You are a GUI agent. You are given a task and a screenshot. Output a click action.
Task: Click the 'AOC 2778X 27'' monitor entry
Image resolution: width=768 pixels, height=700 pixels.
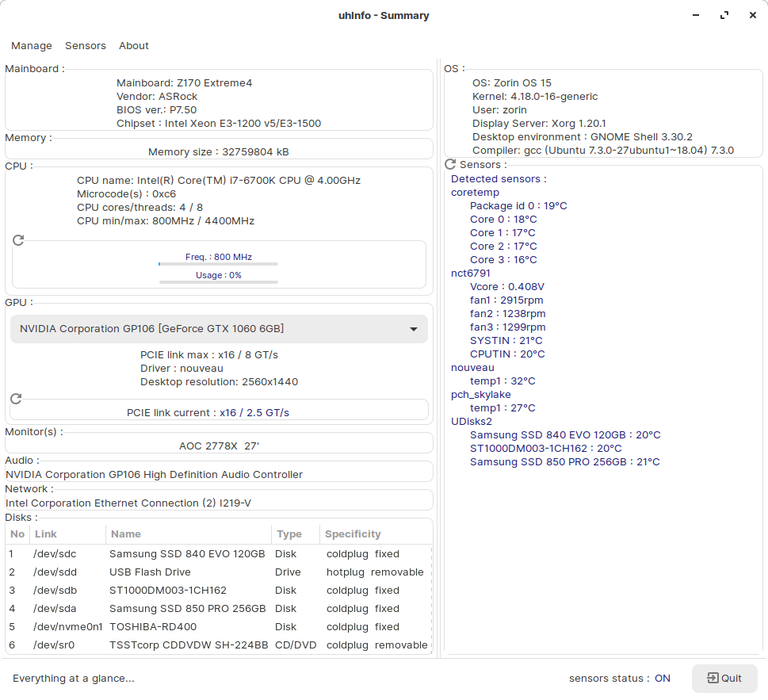tap(219, 446)
